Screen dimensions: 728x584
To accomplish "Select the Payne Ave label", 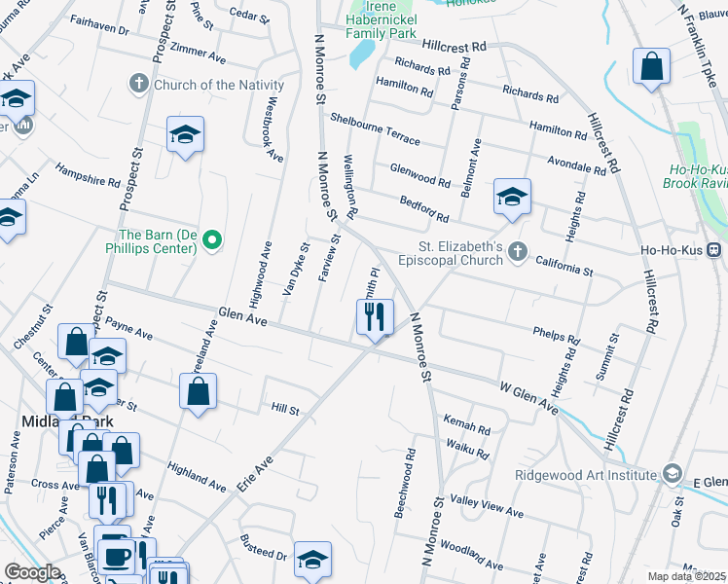I will [128, 328].
